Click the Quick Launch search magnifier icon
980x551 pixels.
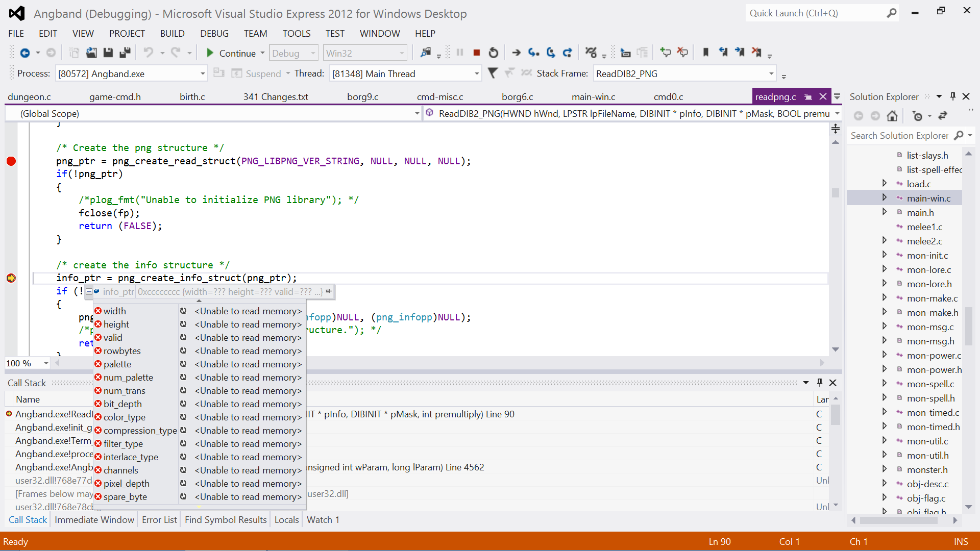pos(892,13)
